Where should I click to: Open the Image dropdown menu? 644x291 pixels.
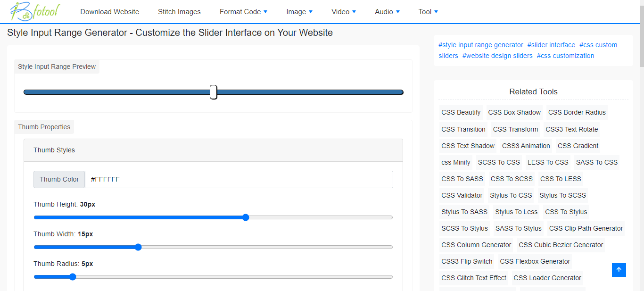point(299,12)
